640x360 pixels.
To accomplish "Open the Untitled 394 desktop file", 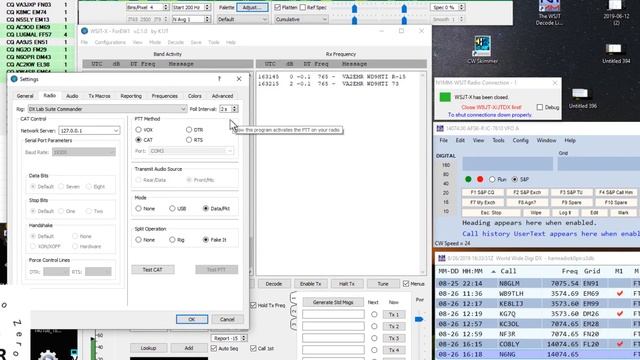I will (x=616, y=53).
